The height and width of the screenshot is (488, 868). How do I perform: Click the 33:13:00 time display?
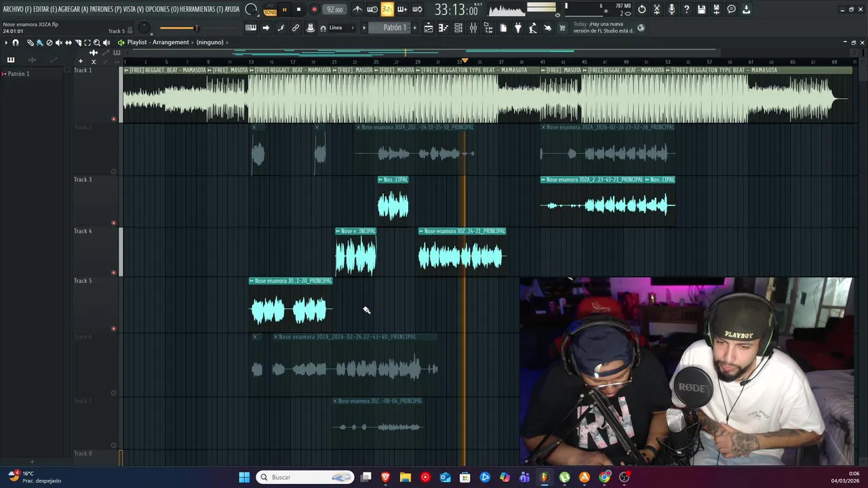coord(456,10)
